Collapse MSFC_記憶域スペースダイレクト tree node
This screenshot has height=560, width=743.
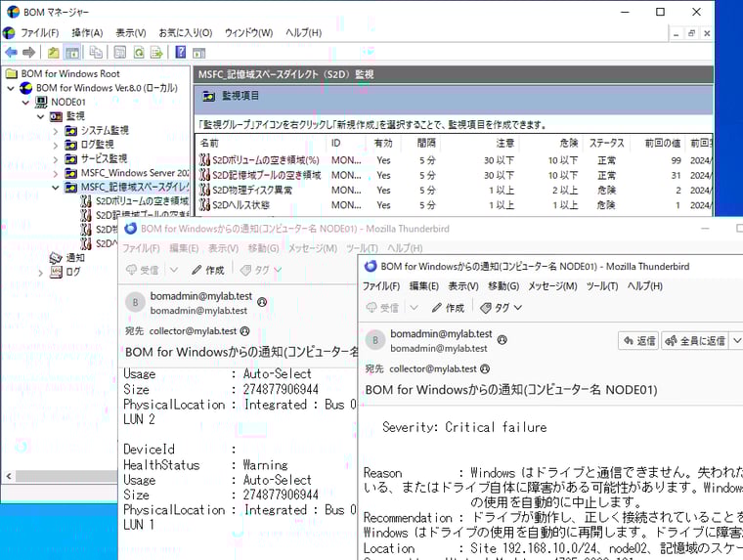56,188
